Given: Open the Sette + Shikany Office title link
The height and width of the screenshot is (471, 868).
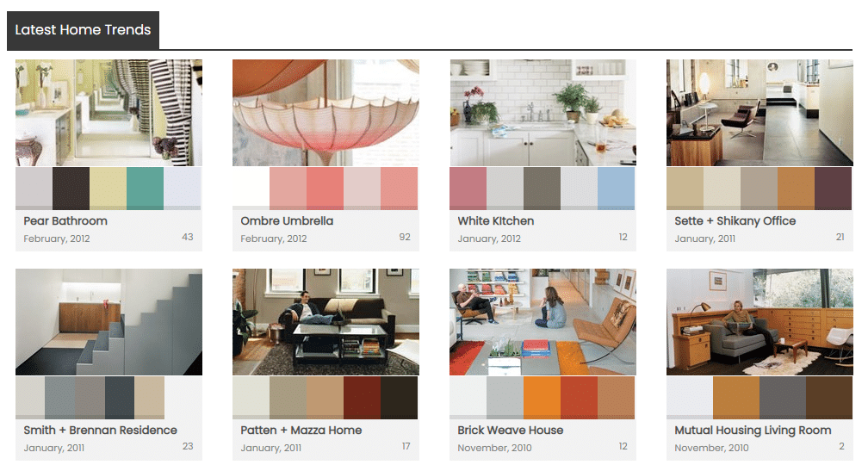Looking at the screenshot, I should [735, 220].
